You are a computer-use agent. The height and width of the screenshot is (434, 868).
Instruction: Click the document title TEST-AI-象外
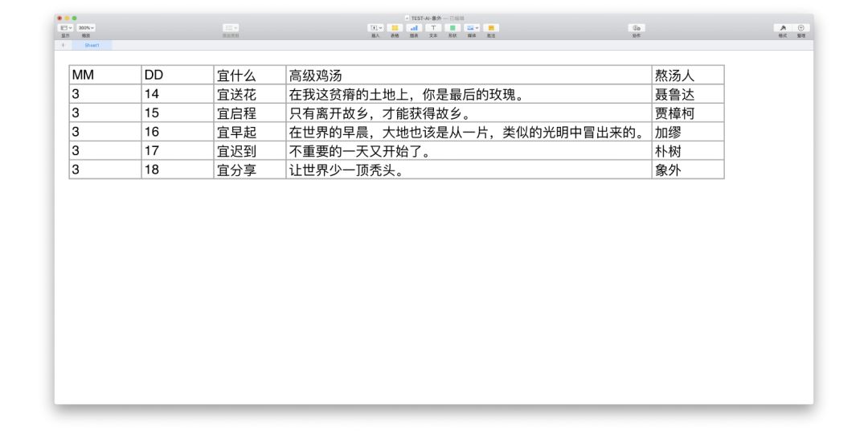click(426, 18)
